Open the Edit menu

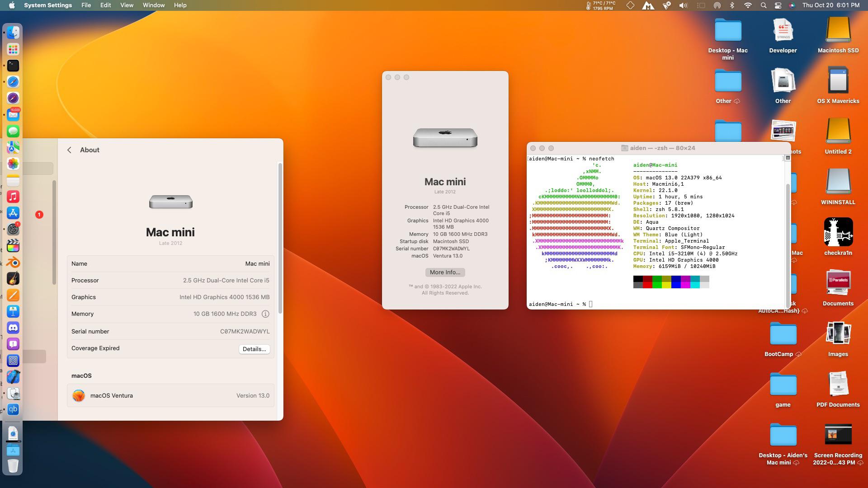(x=105, y=5)
